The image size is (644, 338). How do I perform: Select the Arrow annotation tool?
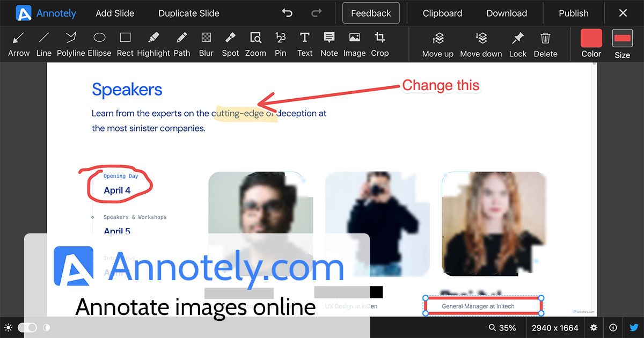(18, 43)
